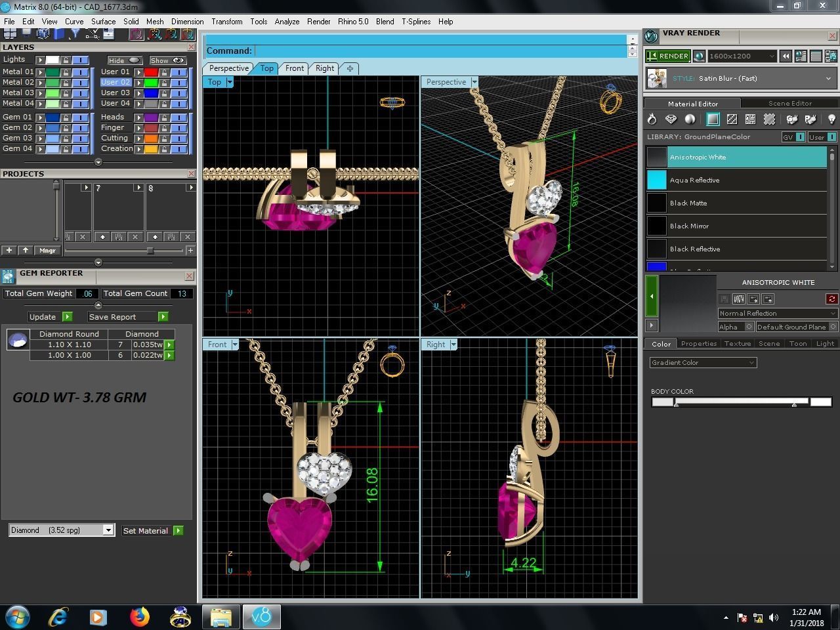Toggle the GV library switch
Viewport: 840px width, 630px height.
pyautogui.click(x=793, y=136)
